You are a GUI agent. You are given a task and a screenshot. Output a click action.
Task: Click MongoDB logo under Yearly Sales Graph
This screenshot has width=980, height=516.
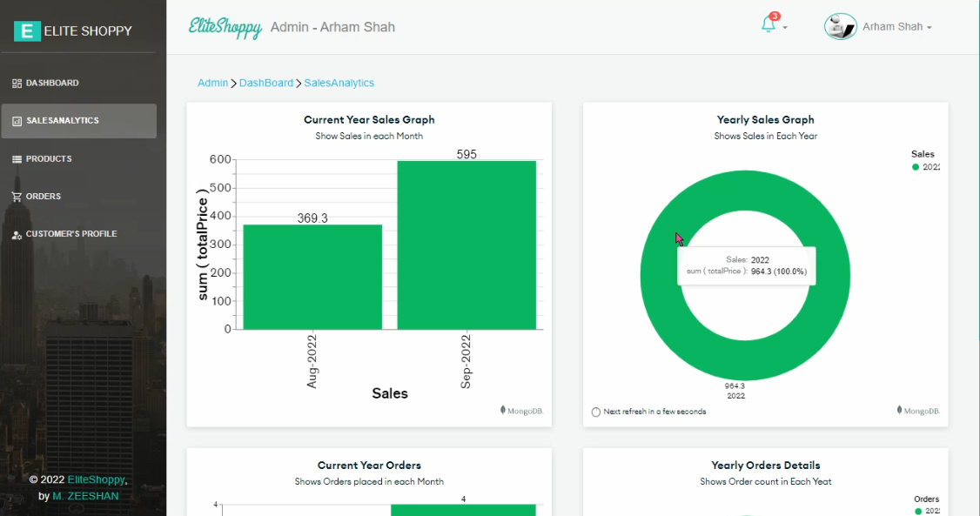tap(917, 411)
